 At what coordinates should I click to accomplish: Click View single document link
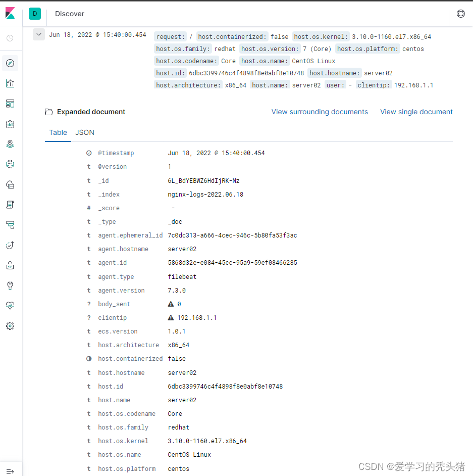[x=416, y=112]
